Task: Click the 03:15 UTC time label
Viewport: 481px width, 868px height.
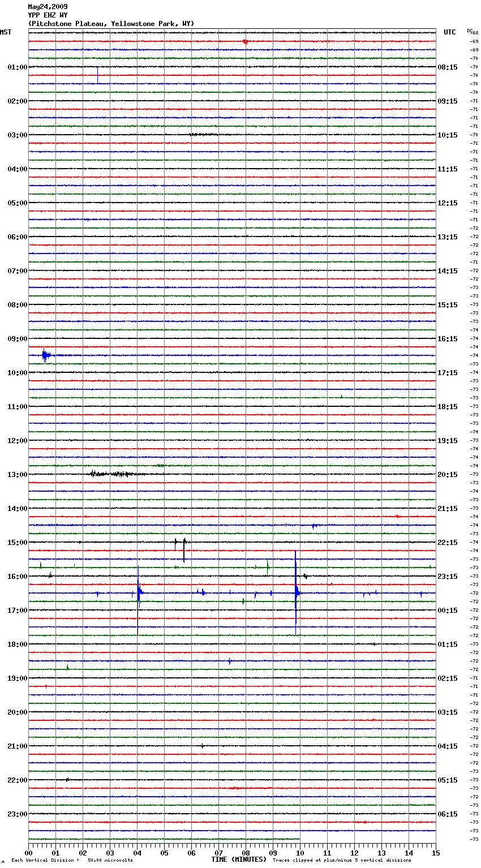Action: tap(448, 712)
